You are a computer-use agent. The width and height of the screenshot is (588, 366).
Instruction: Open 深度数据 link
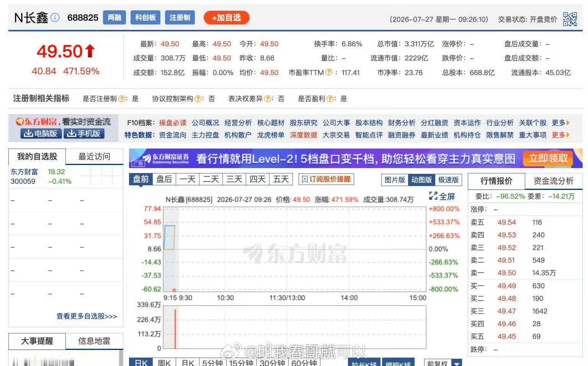coord(304,135)
